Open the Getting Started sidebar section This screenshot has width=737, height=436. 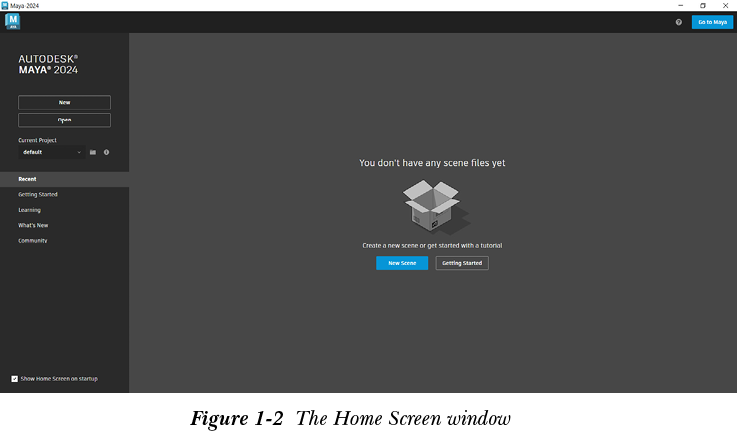tap(38, 194)
